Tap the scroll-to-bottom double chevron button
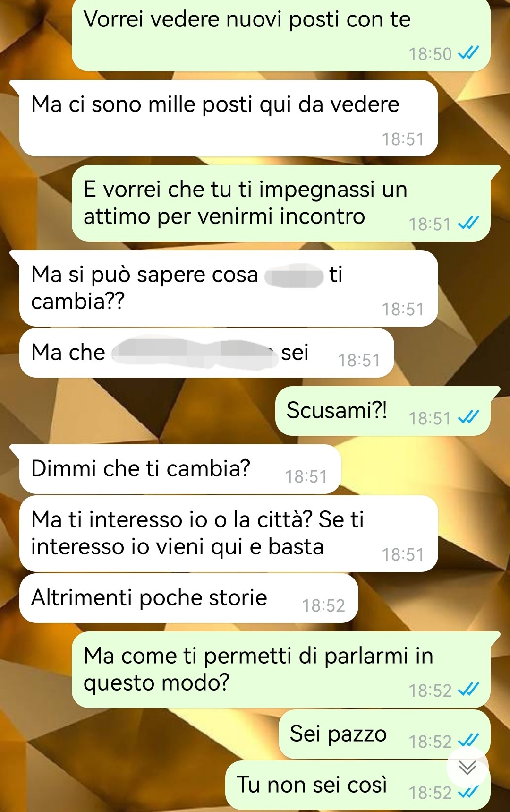The width and height of the screenshot is (510, 812). [467, 768]
